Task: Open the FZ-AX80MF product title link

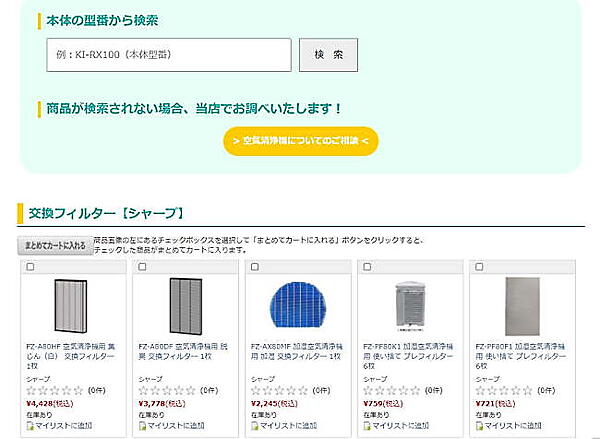Action: [297, 351]
